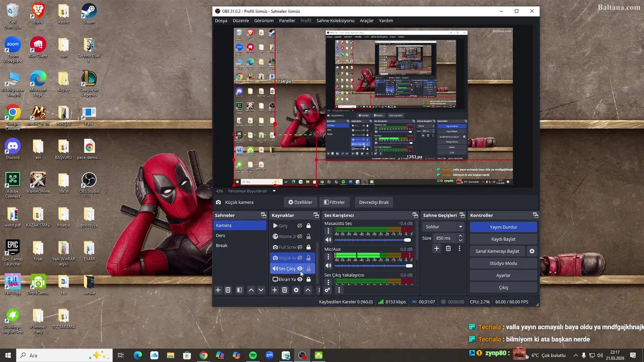Open Yardım menu
This screenshot has width=644, height=362.
[x=386, y=21]
